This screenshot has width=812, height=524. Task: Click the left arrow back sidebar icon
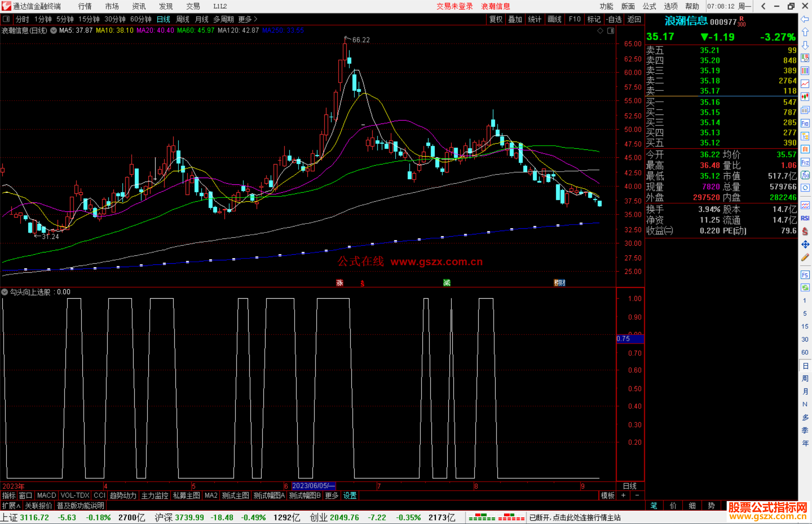coord(805,19)
